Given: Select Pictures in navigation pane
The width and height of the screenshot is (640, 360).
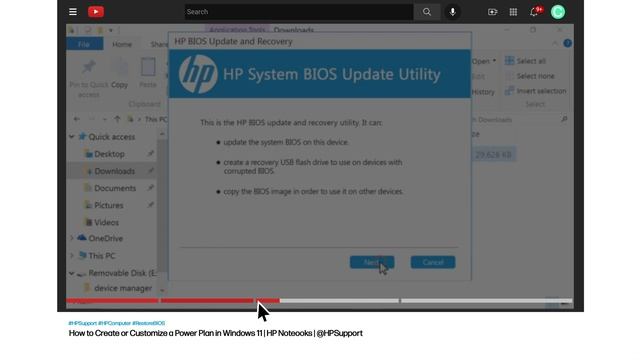Looking at the screenshot, I should [108, 205].
